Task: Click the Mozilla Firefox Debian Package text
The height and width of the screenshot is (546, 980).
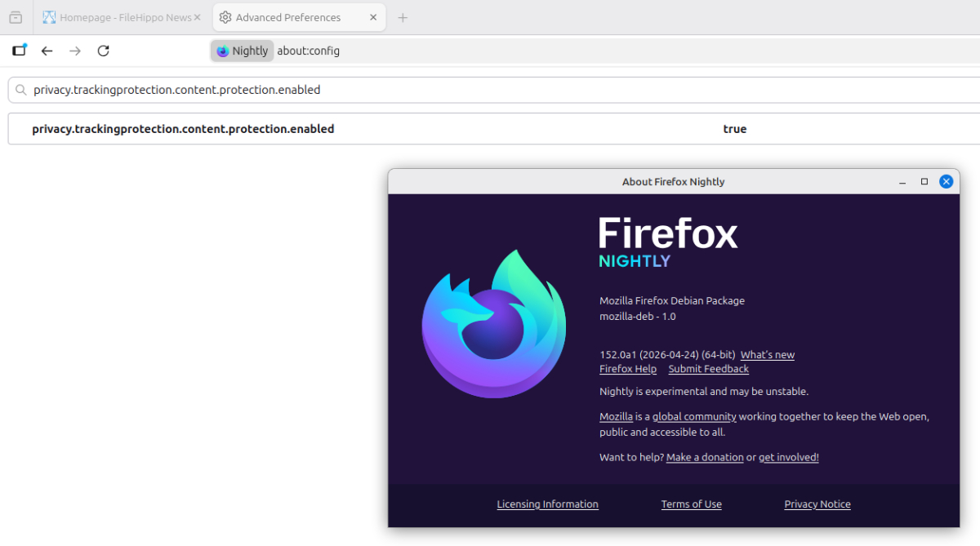Action: tap(672, 300)
